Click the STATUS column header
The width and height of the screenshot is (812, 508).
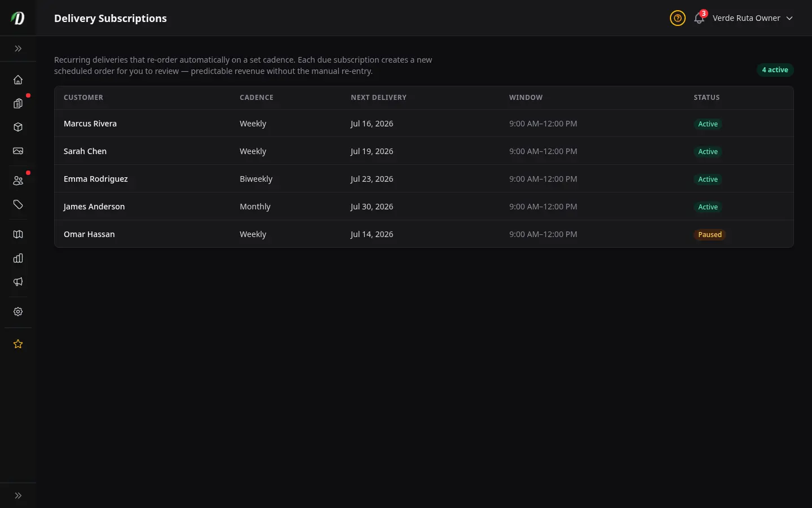(707, 98)
